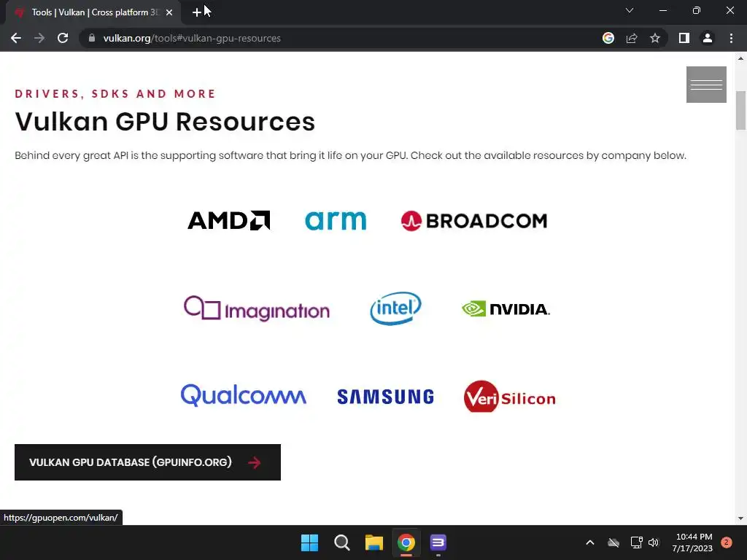747x560 pixels.
Task: Open the Qualcomm logo link
Action: pyautogui.click(x=244, y=396)
